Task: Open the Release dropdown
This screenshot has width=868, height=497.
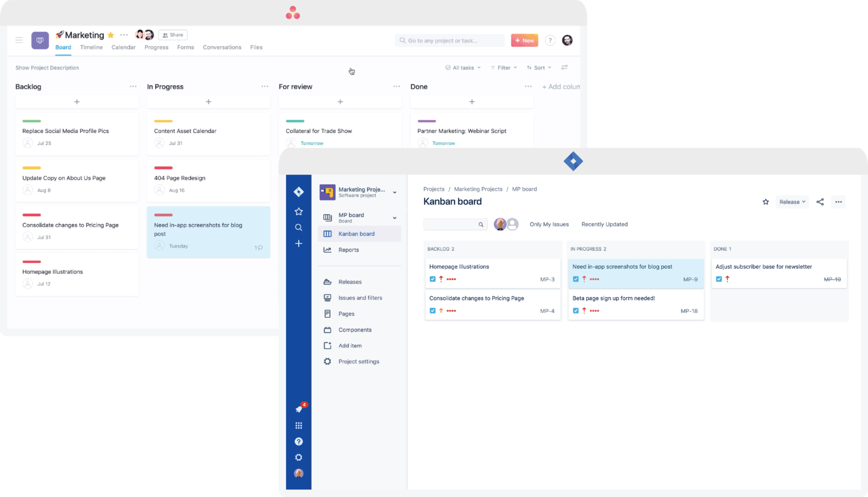Action: point(792,202)
